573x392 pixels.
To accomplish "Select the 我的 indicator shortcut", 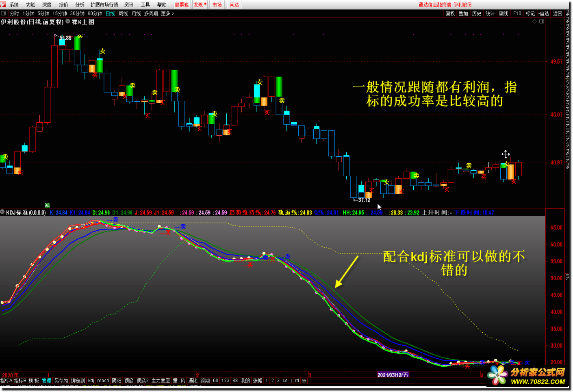I will 245,381.
